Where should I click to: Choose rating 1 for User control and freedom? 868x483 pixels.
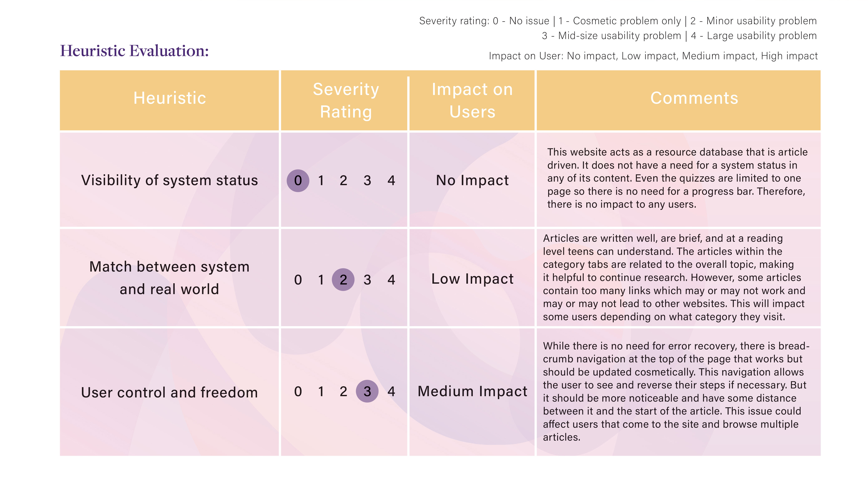[321, 391]
